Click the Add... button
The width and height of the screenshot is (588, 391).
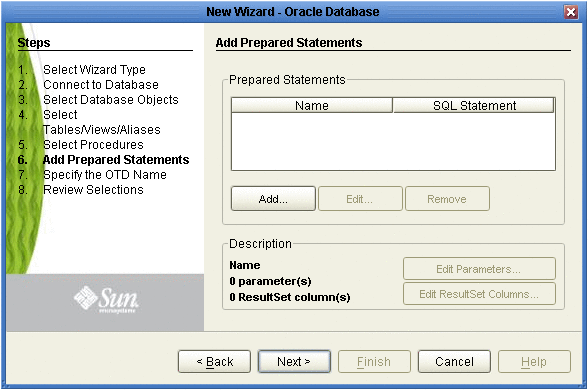pos(273,199)
